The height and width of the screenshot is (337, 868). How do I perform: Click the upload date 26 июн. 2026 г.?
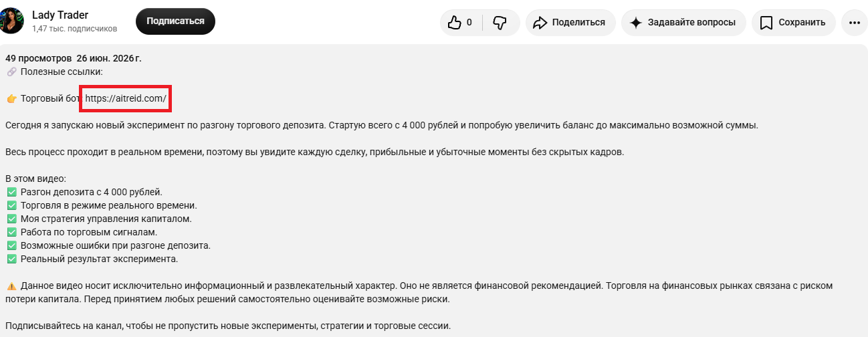(109, 58)
